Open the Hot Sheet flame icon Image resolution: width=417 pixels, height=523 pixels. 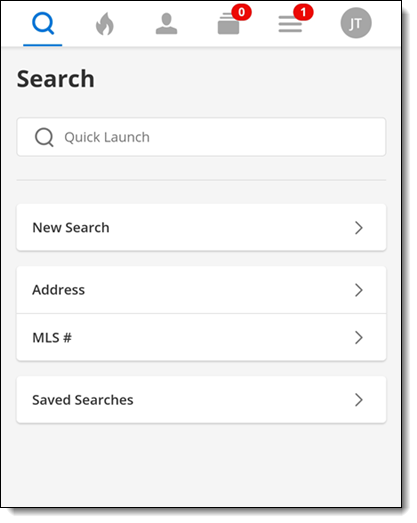click(x=105, y=24)
